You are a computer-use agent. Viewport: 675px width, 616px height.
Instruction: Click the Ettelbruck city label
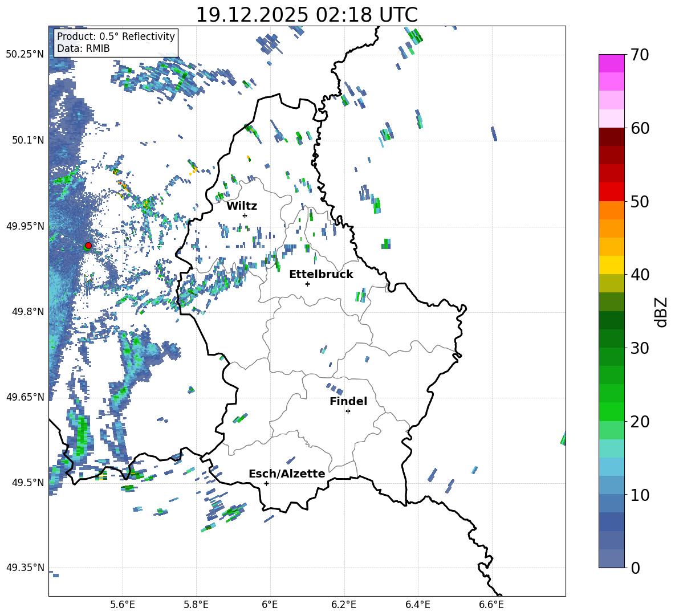[x=321, y=274]
